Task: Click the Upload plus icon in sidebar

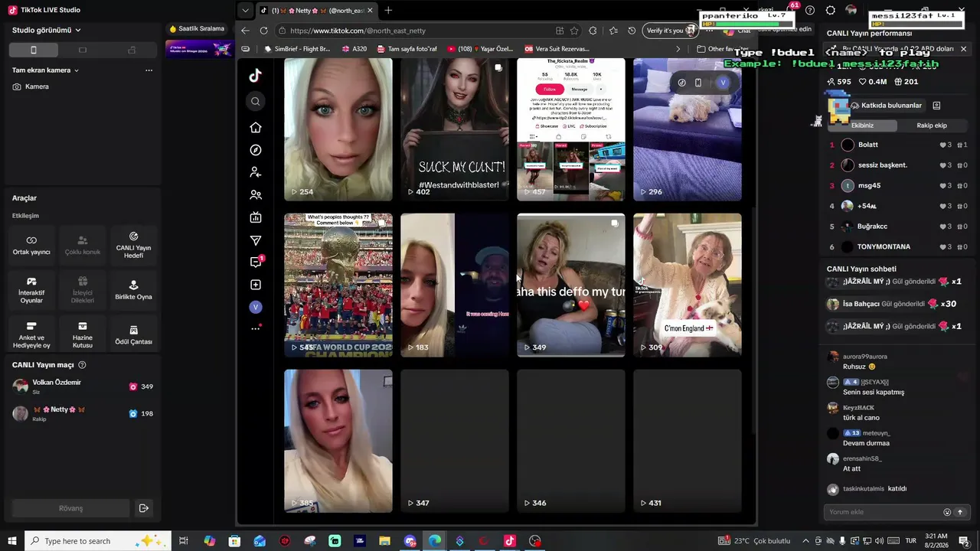Action: click(x=256, y=285)
